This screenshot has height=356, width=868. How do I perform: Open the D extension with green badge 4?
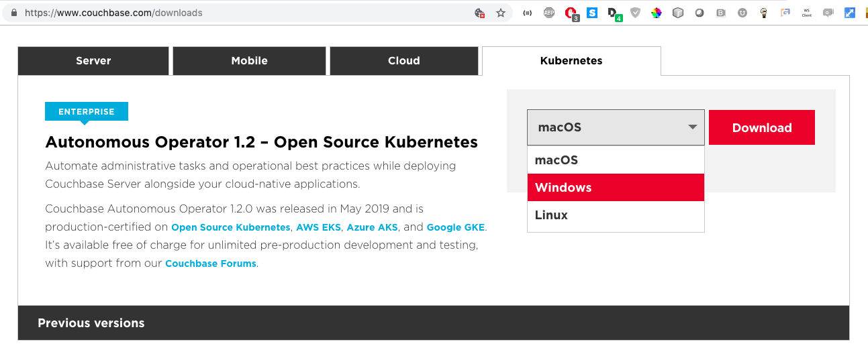[614, 13]
